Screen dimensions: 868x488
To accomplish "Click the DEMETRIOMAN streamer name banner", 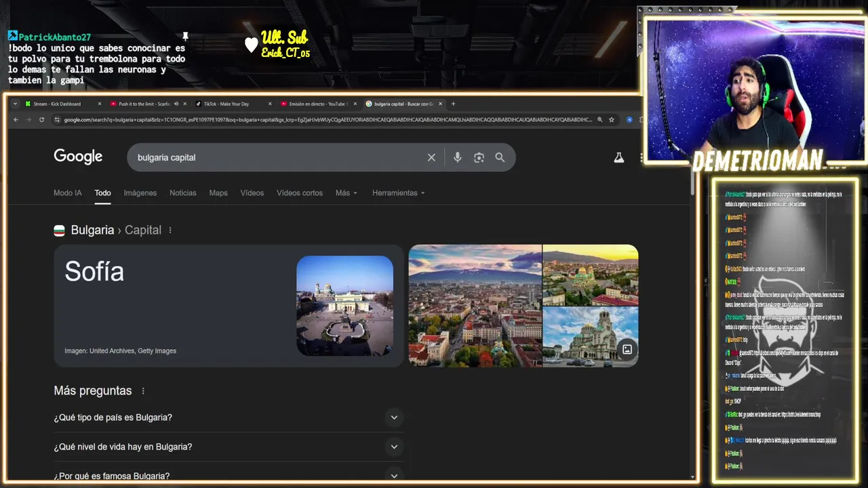I will pos(757,161).
